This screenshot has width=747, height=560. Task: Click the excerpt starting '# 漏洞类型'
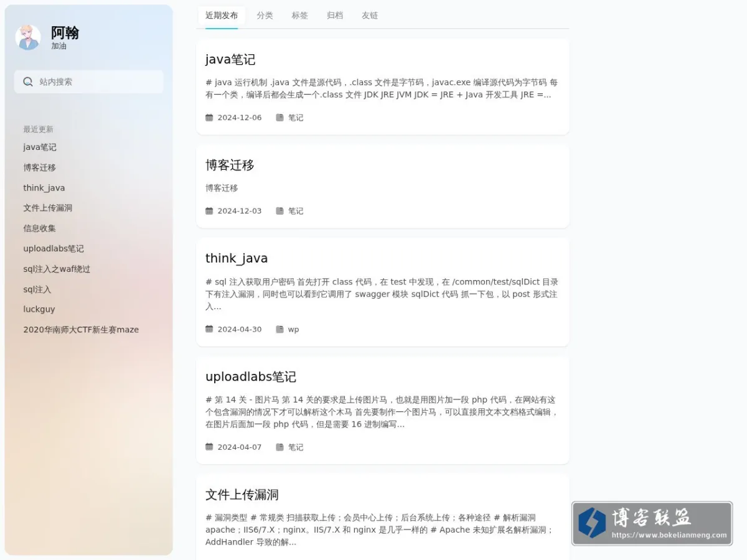[380, 530]
